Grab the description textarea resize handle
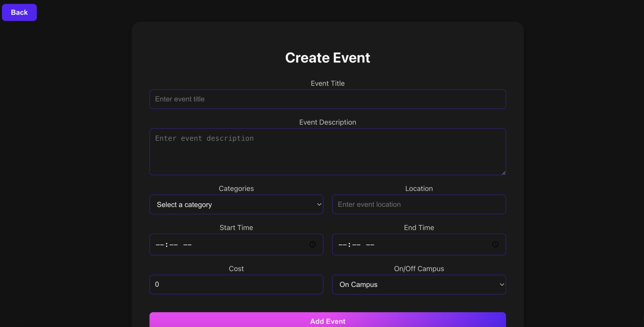Viewport: 644px width, 327px height. 504,173
